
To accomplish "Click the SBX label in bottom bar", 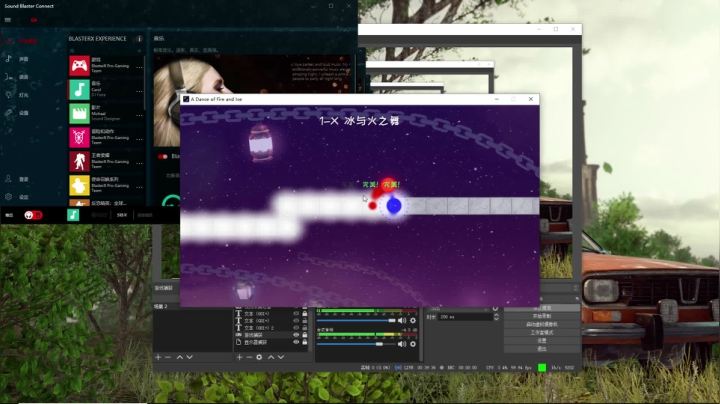I will coord(122,215).
